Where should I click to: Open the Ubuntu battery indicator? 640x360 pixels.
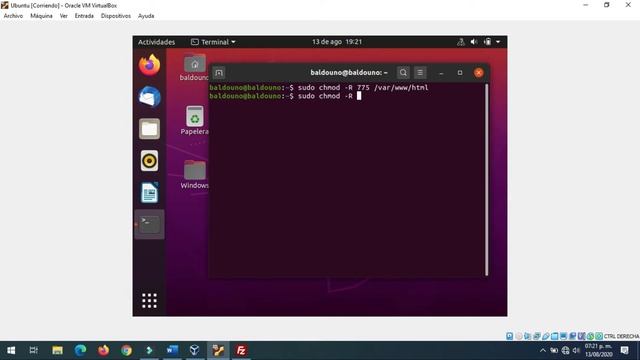[x=487, y=42]
